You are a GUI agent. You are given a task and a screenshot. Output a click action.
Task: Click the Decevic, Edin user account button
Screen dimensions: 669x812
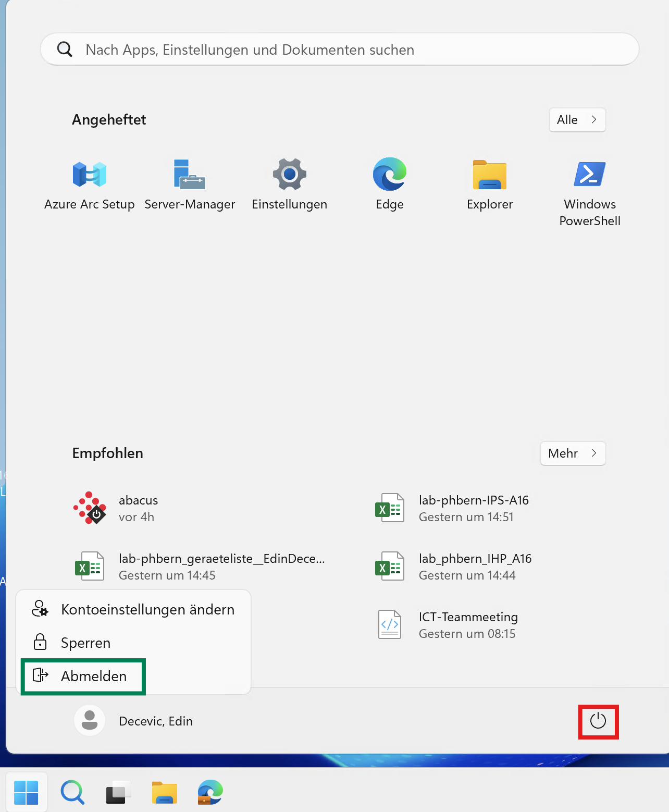pos(134,721)
